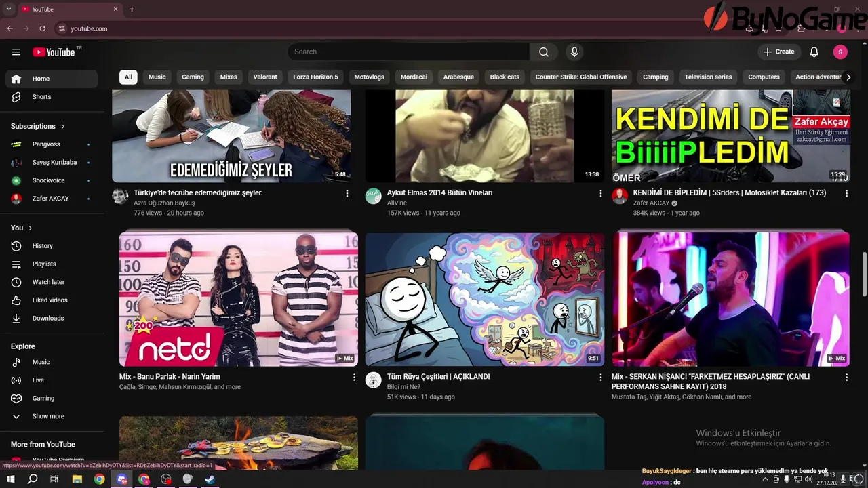Start voice search with microphone

(x=574, y=52)
